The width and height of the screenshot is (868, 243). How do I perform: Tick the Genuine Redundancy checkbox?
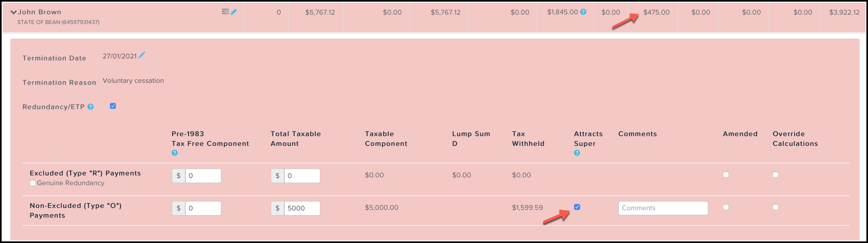tap(33, 183)
